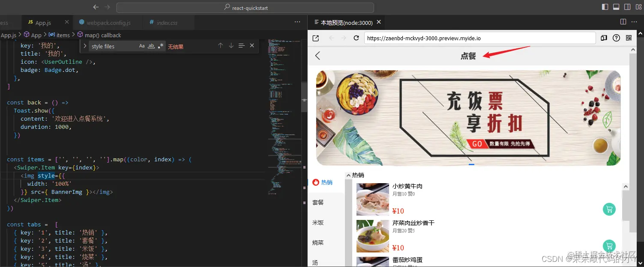644x267 pixels.
Task: Open more actions for the left editor group
Action: [x=297, y=22]
